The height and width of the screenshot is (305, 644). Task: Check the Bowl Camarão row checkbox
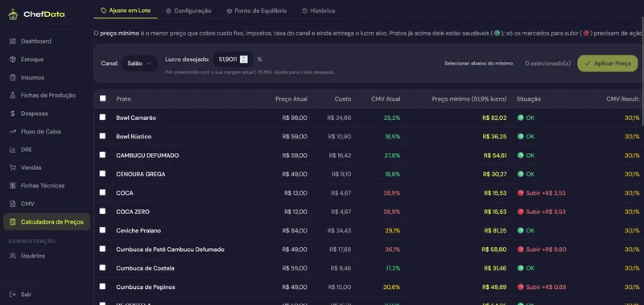[x=103, y=117]
